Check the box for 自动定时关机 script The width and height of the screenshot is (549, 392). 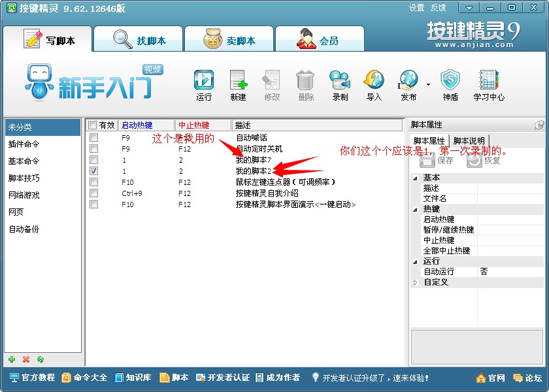pyautogui.click(x=93, y=149)
